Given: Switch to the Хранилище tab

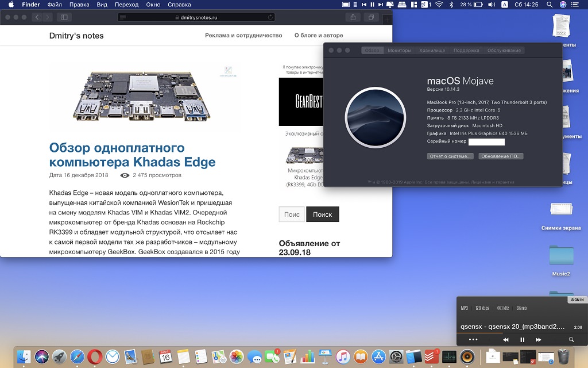Looking at the screenshot, I should click(x=432, y=51).
